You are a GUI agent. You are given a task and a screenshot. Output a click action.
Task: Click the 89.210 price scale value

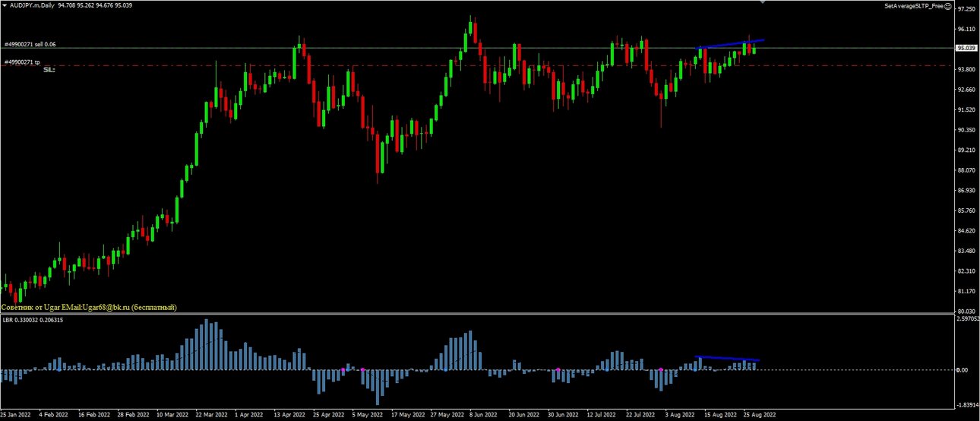point(967,150)
